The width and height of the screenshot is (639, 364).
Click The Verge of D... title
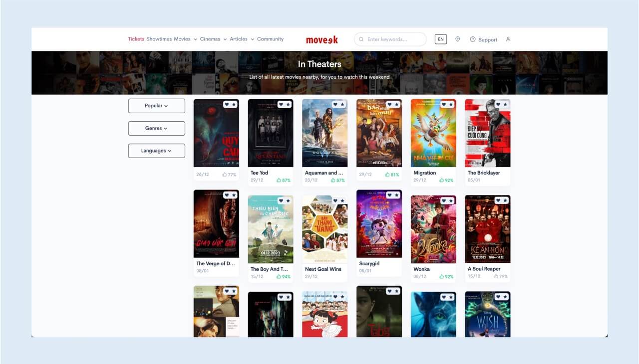[215, 264]
